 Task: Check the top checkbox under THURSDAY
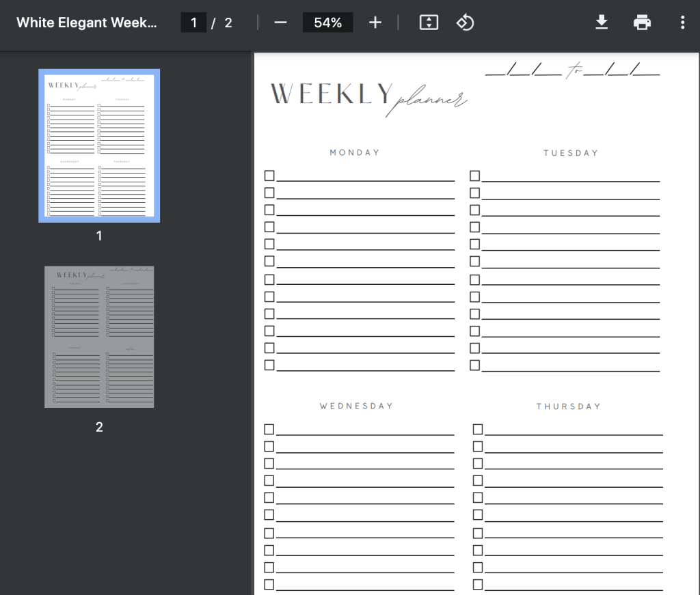[x=476, y=429]
